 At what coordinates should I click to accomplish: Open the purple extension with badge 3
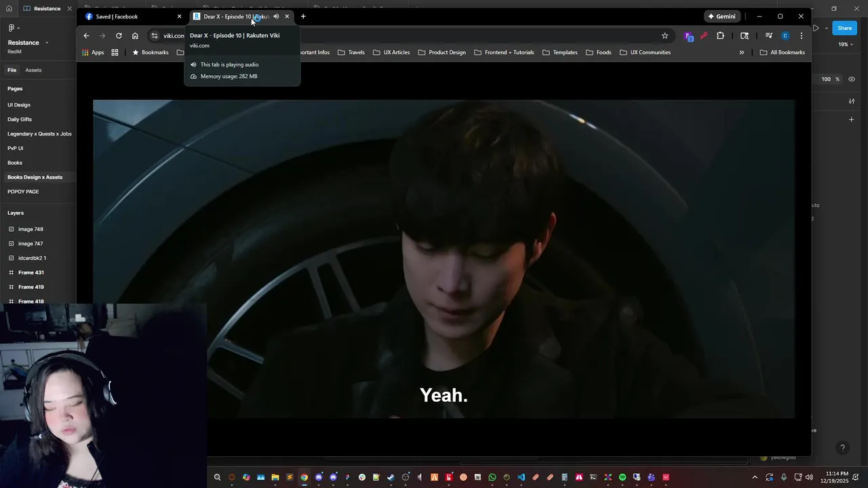pos(689,36)
